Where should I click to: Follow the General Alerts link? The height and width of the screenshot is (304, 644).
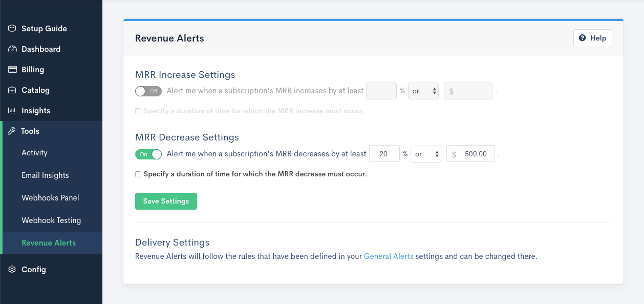pyautogui.click(x=388, y=256)
